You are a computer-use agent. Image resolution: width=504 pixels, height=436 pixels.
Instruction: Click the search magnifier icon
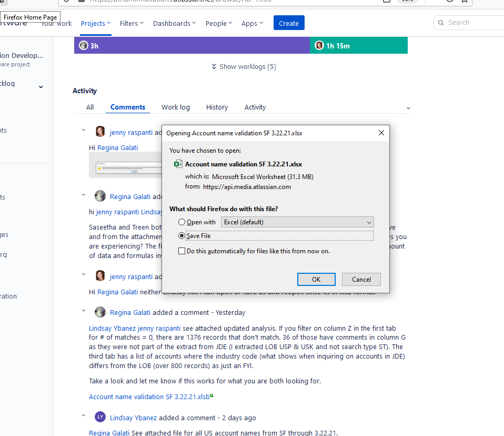441,23
